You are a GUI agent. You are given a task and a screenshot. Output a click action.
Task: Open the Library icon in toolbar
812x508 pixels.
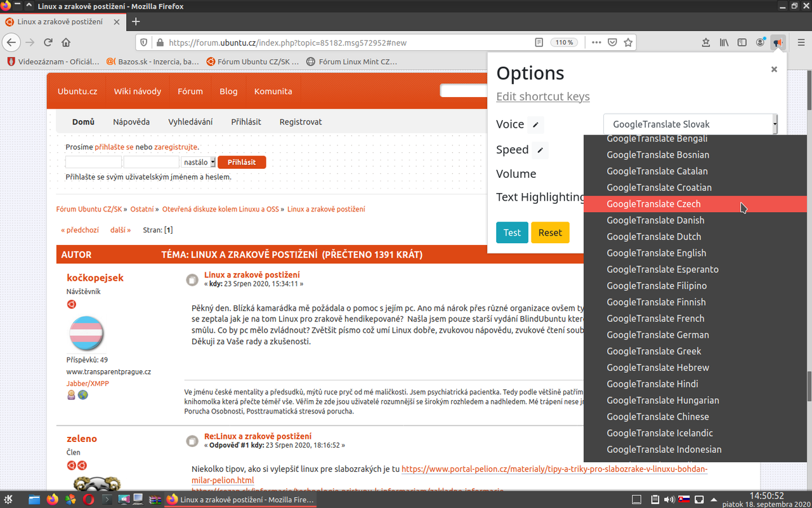pyautogui.click(x=724, y=43)
